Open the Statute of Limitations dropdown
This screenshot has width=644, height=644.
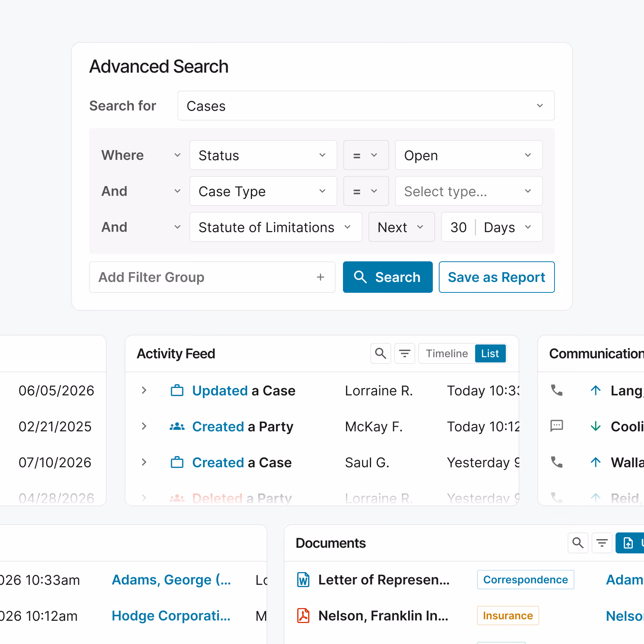(276, 227)
